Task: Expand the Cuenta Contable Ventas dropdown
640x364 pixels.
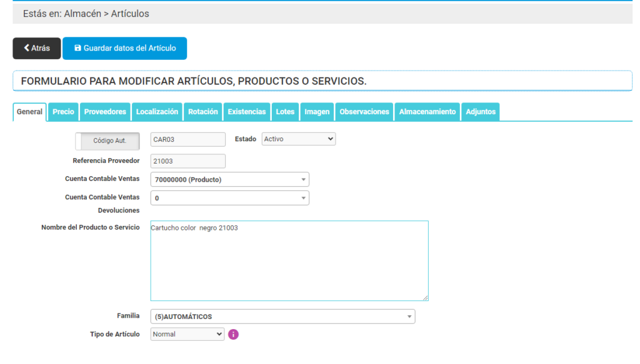Action: click(x=229, y=180)
